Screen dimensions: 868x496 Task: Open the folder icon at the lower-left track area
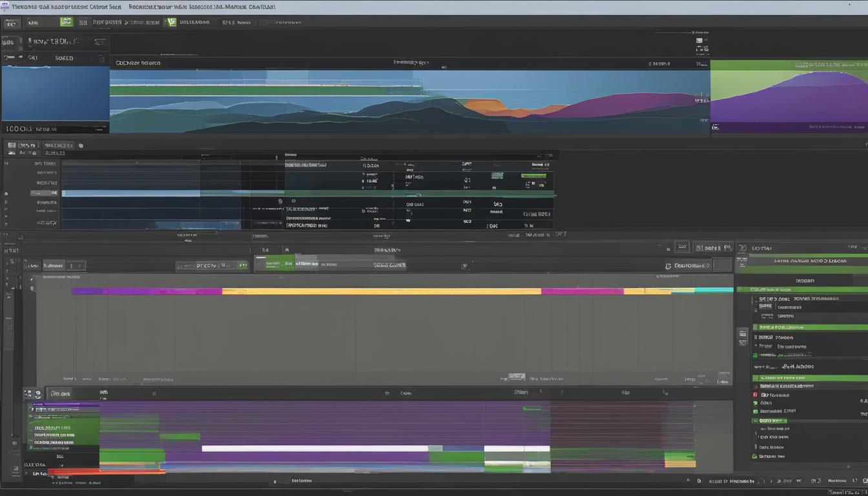click(x=30, y=393)
